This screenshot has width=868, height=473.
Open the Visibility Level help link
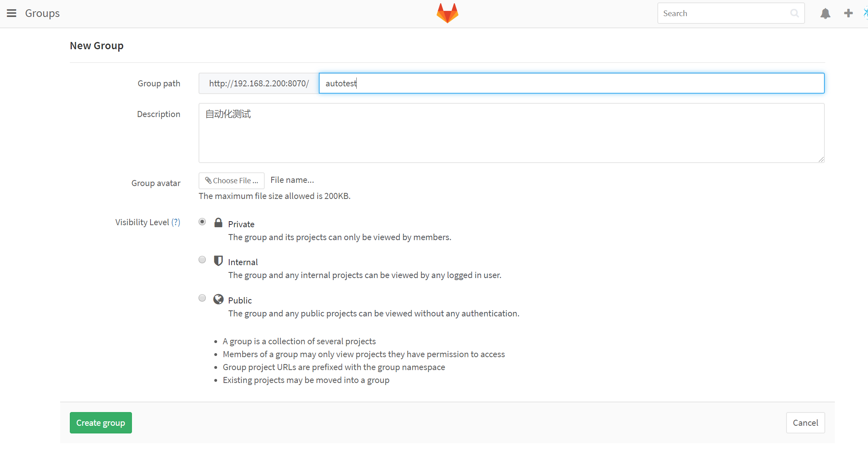[176, 222]
